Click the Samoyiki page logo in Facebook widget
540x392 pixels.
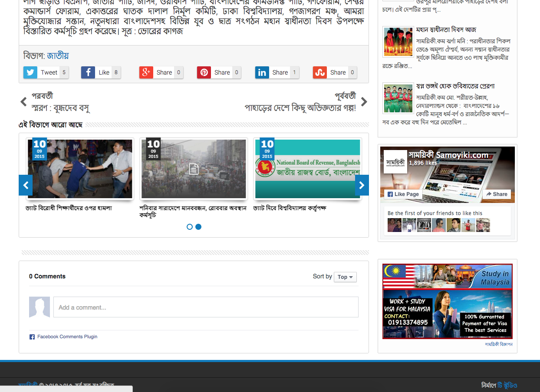(x=395, y=162)
